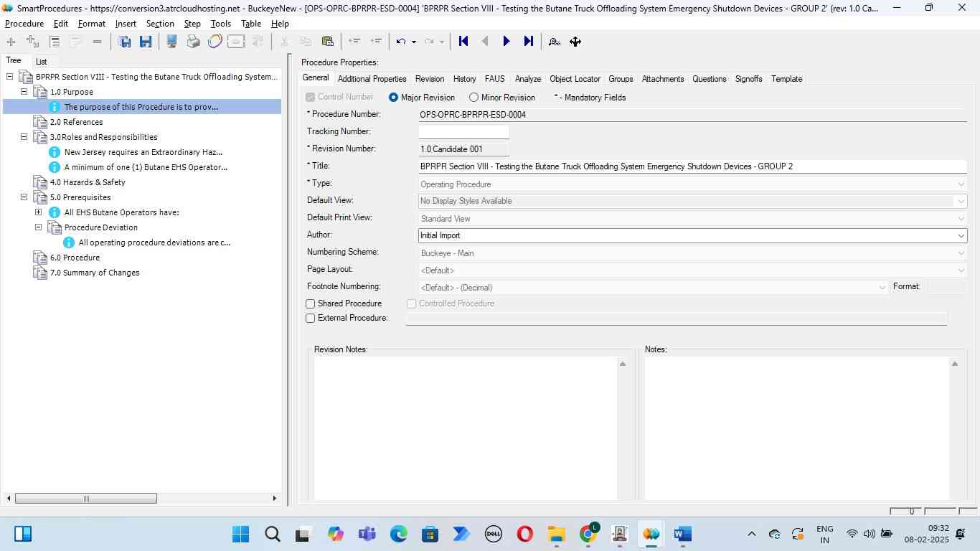Open the undo history dropdown arrow
Image resolution: width=980 pixels, height=551 pixels.
point(414,42)
